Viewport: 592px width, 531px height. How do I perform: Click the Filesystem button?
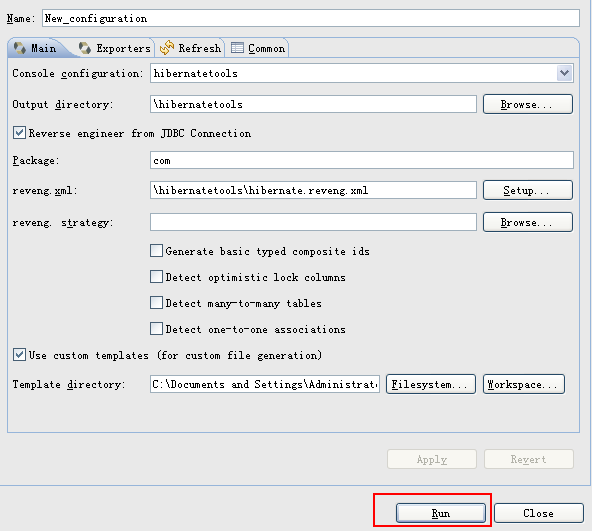click(431, 384)
